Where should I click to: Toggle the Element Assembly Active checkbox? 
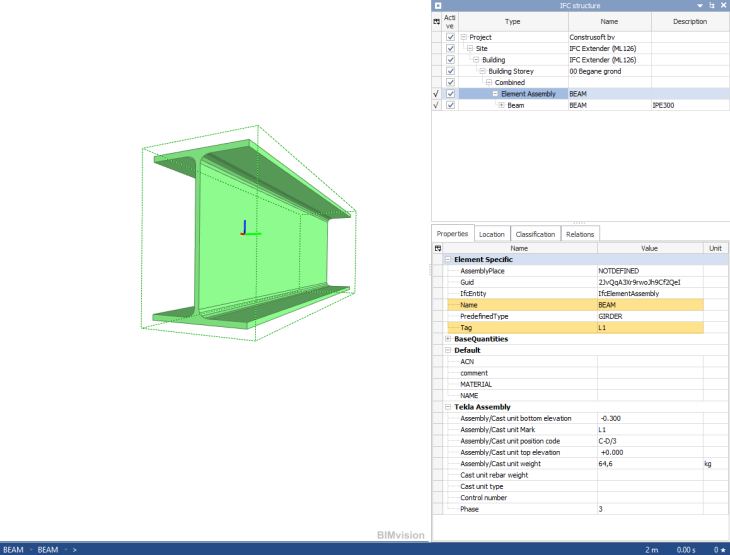tap(450, 94)
